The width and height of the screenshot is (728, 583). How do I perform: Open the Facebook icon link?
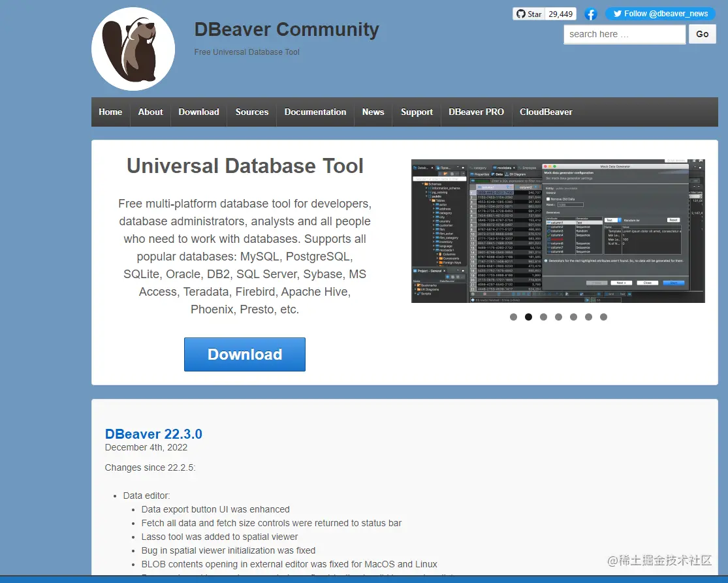591,14
